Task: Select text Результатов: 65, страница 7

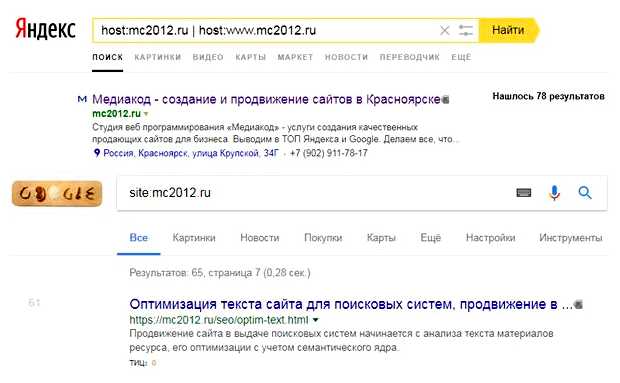Action: pos(195,273)
